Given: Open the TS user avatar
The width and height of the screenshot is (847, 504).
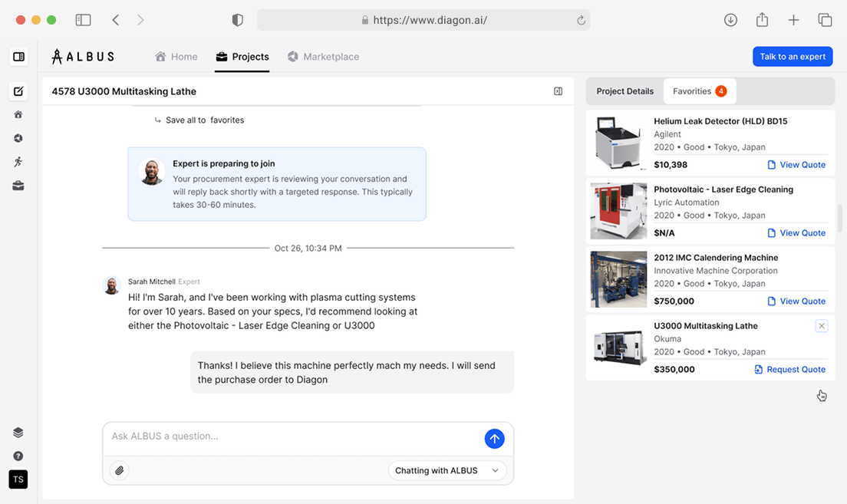Looking at the screenshot, I should click(x=18, y=479).
